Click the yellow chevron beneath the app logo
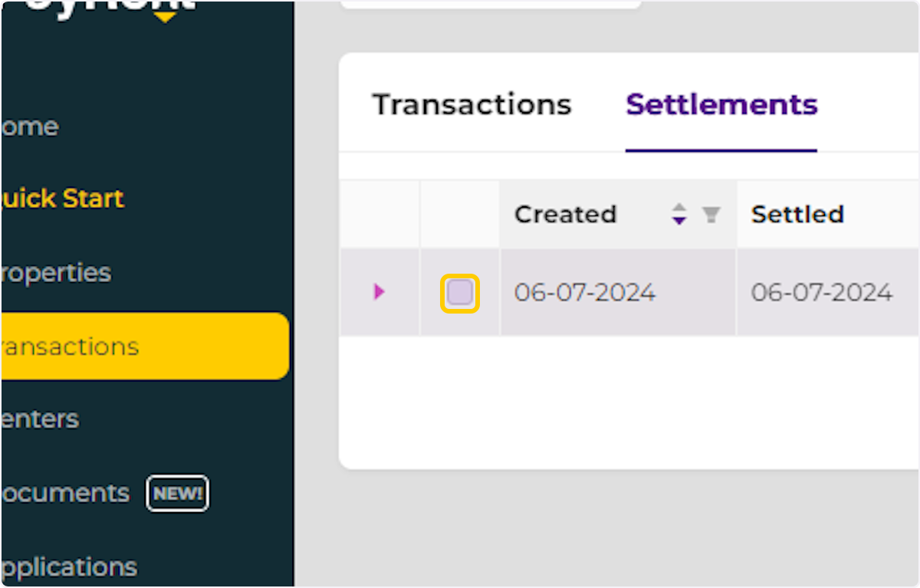The image size is (920, 588). click(x=163, y=15)
